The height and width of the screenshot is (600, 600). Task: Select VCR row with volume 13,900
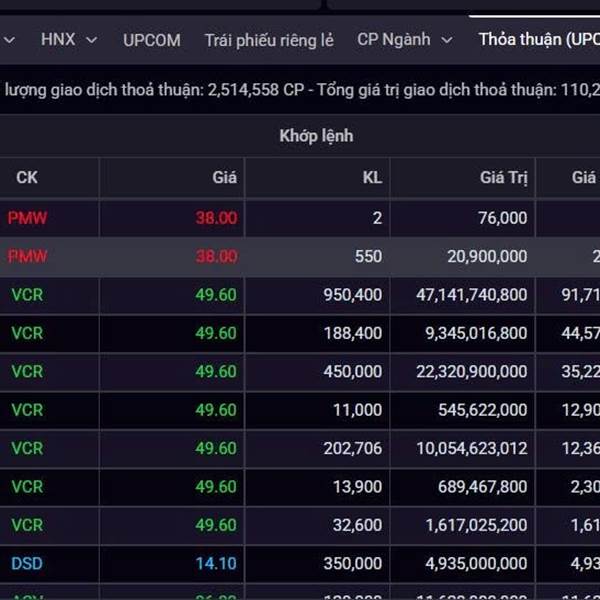pyautogui.click(x=300, y=487)
